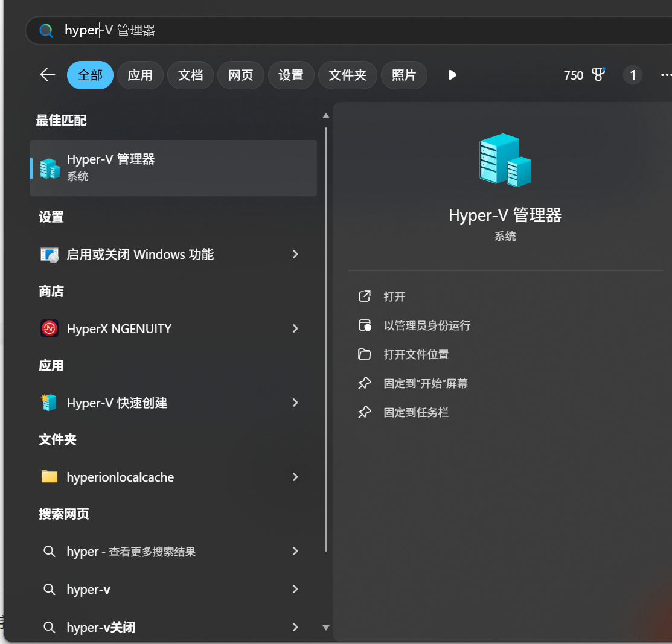The width and height of the screenshot is (672, 644).
Task: Expand the hyper-v web suggestion chevron
Action: coord(295,590)
